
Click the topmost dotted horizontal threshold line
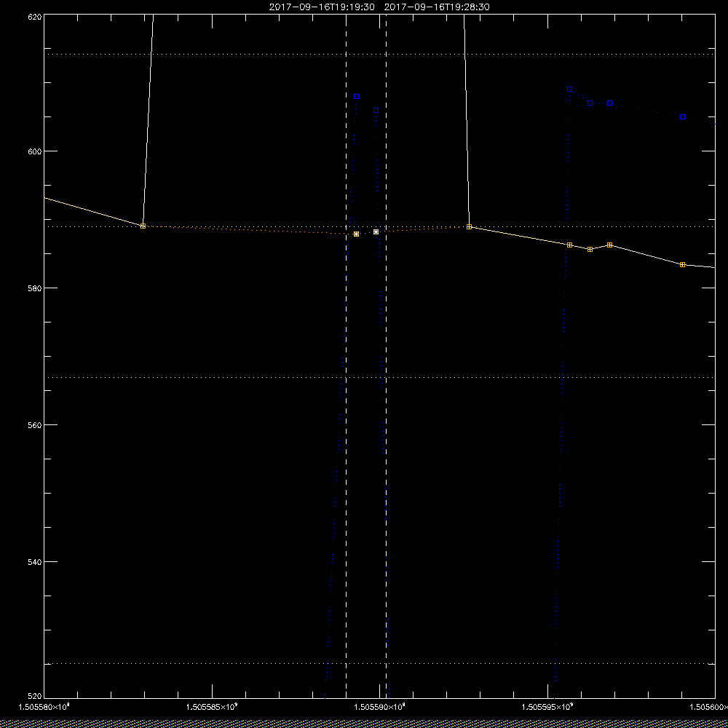pos(379,55)
